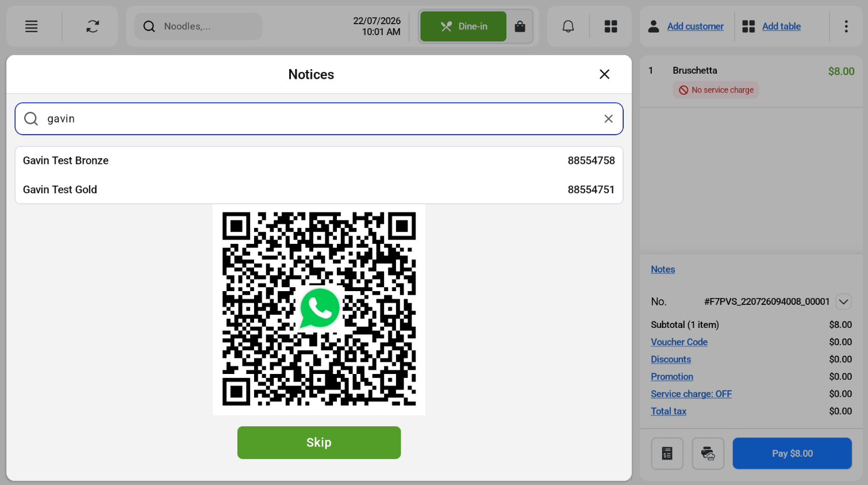
Task: Clear the 'gavin' search text
Action: click(609, 119)
